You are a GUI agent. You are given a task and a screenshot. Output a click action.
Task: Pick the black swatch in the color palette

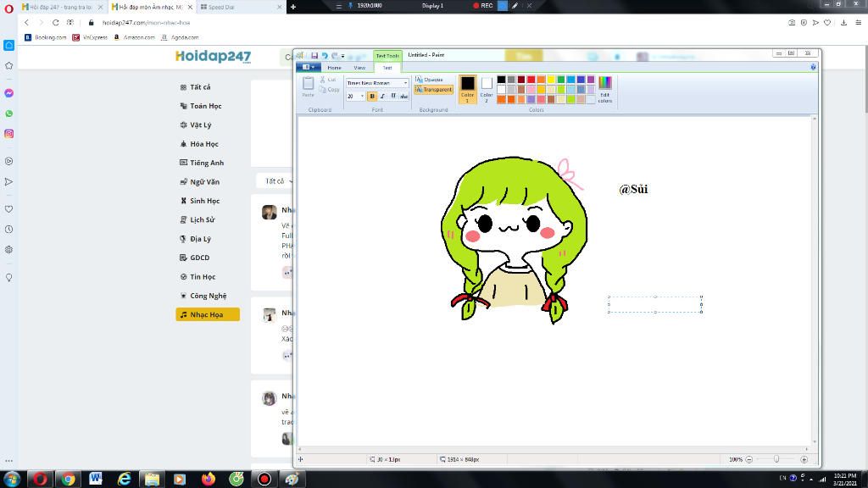[501, 80]
